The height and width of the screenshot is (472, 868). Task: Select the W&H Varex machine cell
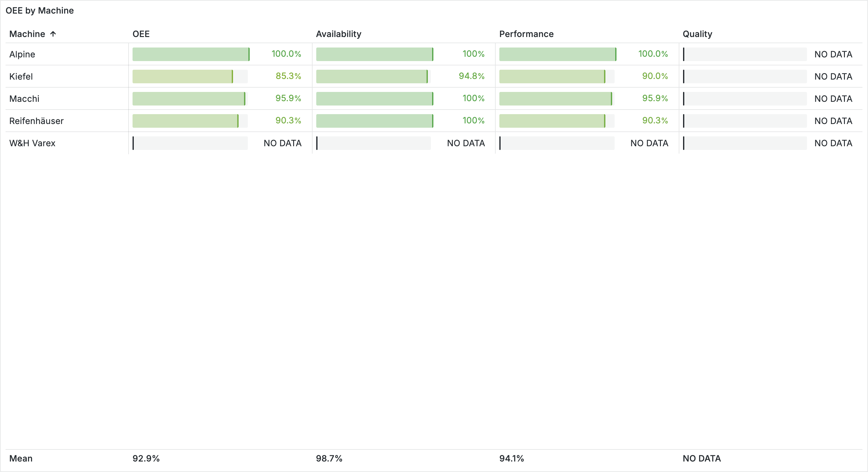(32, 143)
